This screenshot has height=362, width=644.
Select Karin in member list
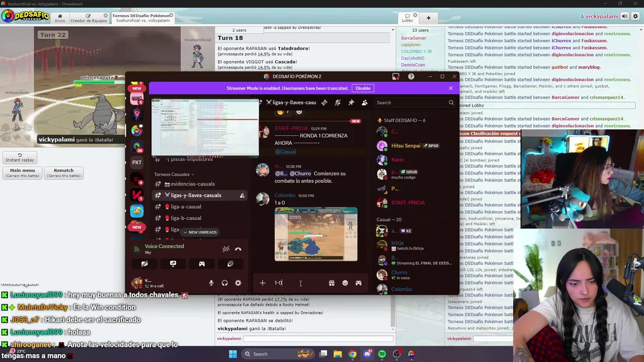397,160
